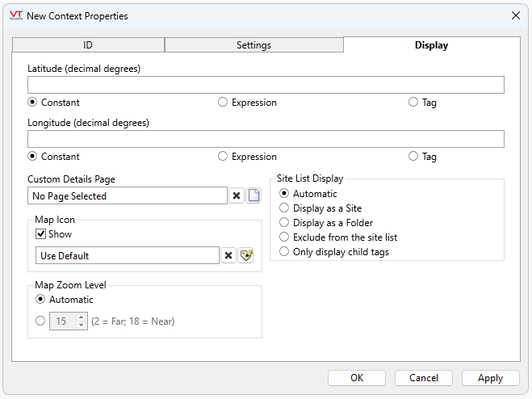The height and width of the screenshot is (399, 532).
Task: Select Expression for Latitude
Action: [223, 103]
